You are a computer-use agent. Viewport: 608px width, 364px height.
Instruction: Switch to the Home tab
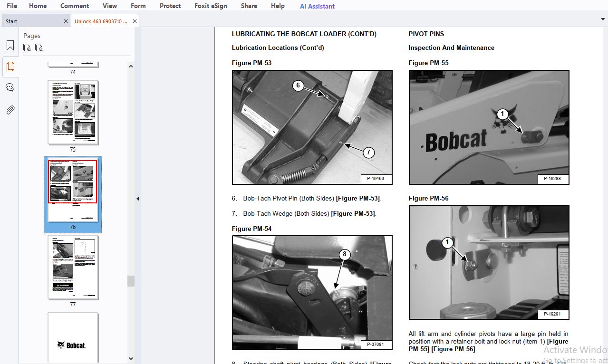click(38, 6)
